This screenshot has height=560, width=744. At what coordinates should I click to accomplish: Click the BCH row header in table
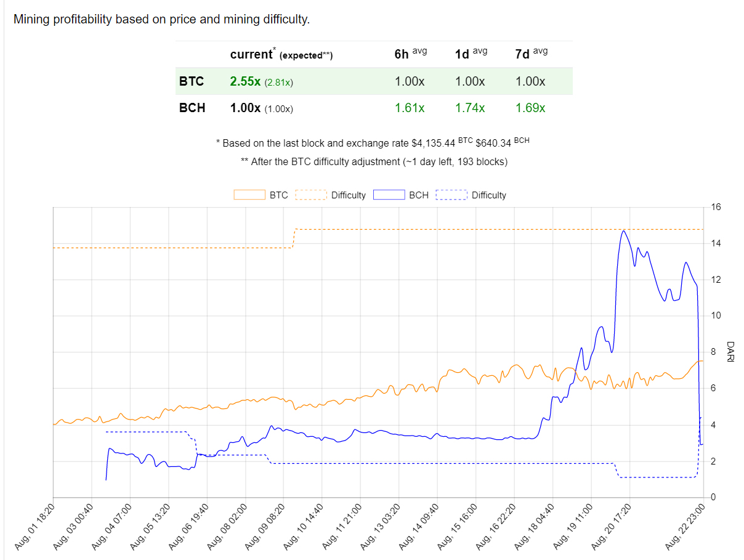pyautogui.click(x=192, y=108)
